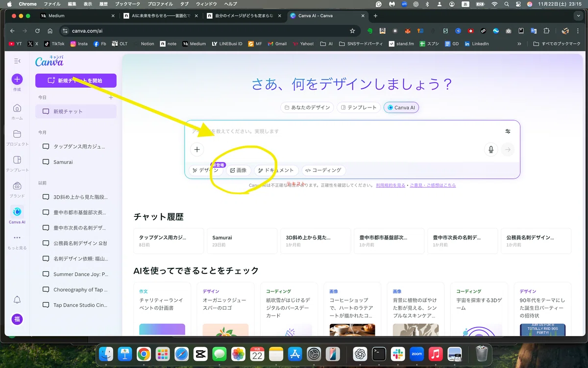
Task: Expand hidden bookmarks chevron in bookmark bar
Action: point(519,44)
